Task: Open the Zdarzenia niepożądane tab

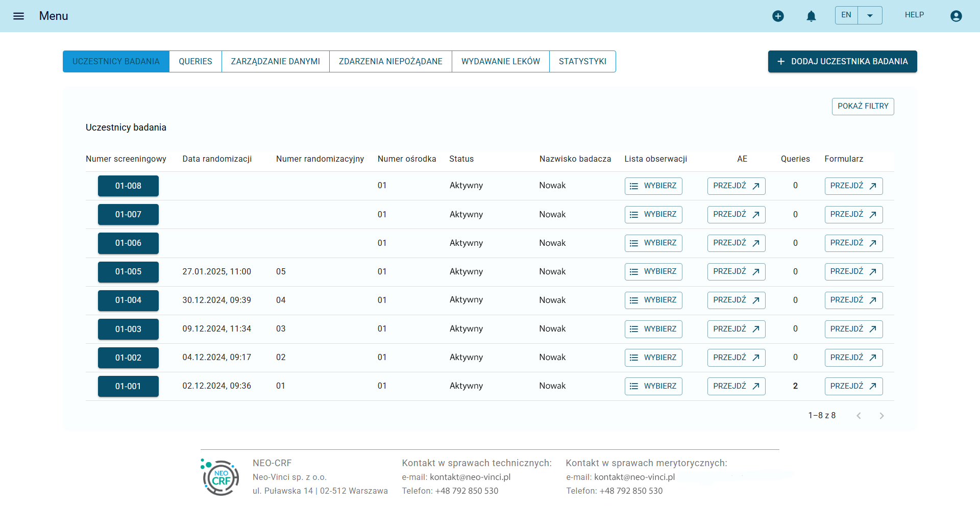Action: [390, 61]
